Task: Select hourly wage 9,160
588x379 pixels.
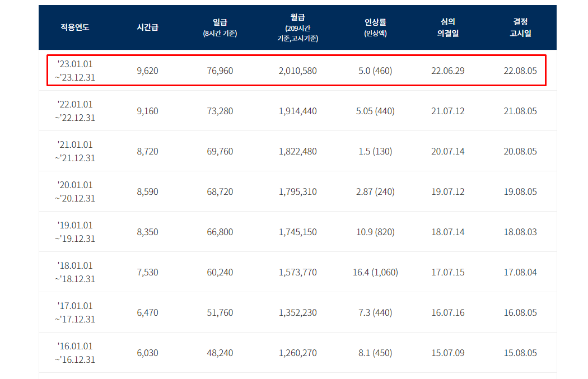Action: pyautogui.click(x=147, y=111)
